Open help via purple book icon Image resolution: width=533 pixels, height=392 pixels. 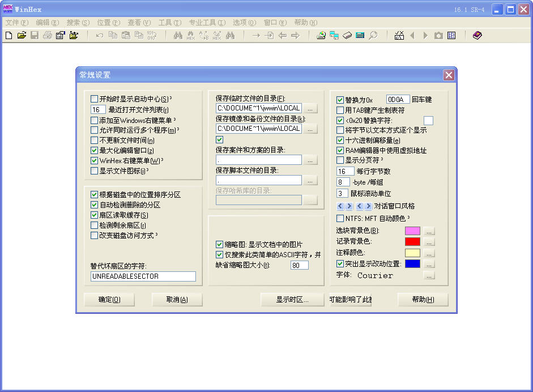[x=477, y=35]
